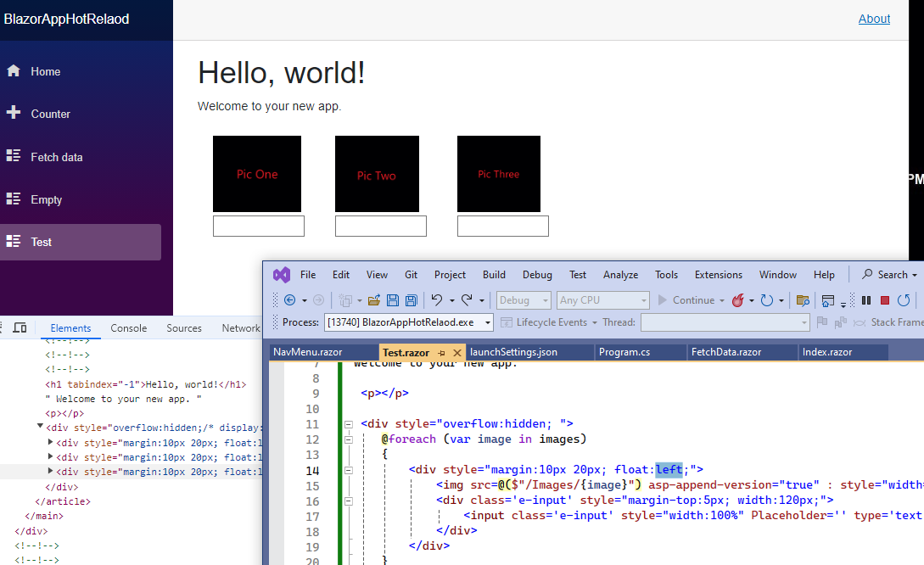The height and width of the screenshot is (565, 924).
Task: Toggle device emulation in DevTools
Action: (18, 327)
